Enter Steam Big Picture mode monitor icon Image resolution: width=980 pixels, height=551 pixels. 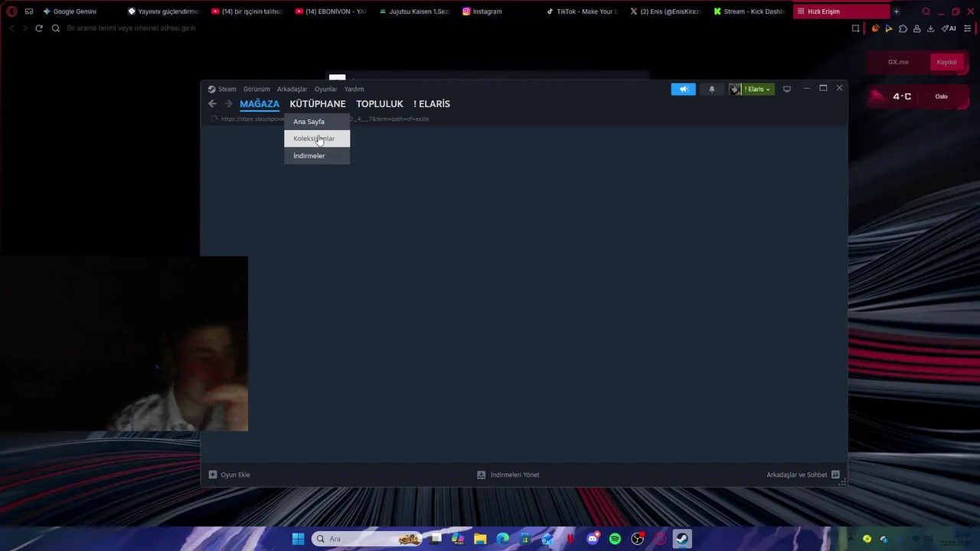click(x=786, y=89)
